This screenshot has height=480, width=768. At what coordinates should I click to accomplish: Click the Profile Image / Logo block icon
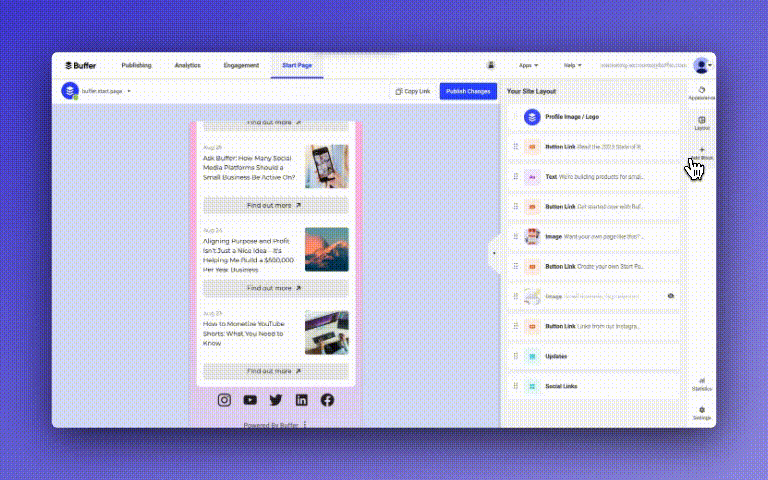click(x=532, y=117)
